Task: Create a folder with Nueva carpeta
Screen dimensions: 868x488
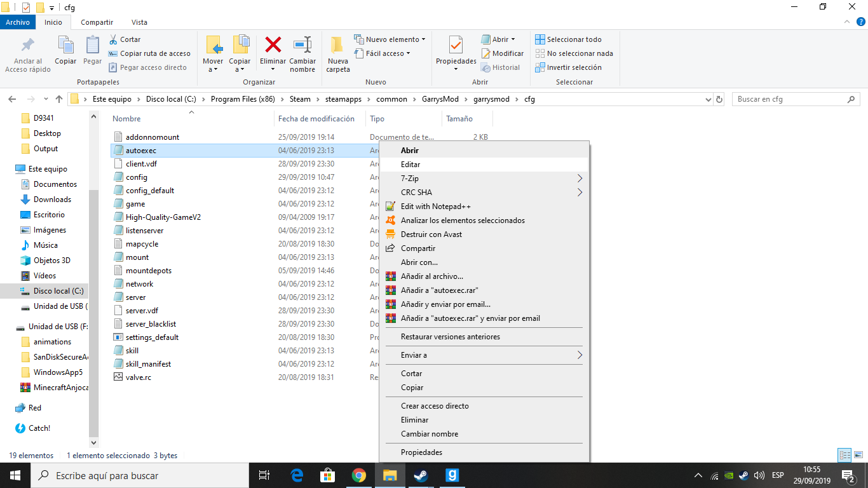Action: pos(338,54)
